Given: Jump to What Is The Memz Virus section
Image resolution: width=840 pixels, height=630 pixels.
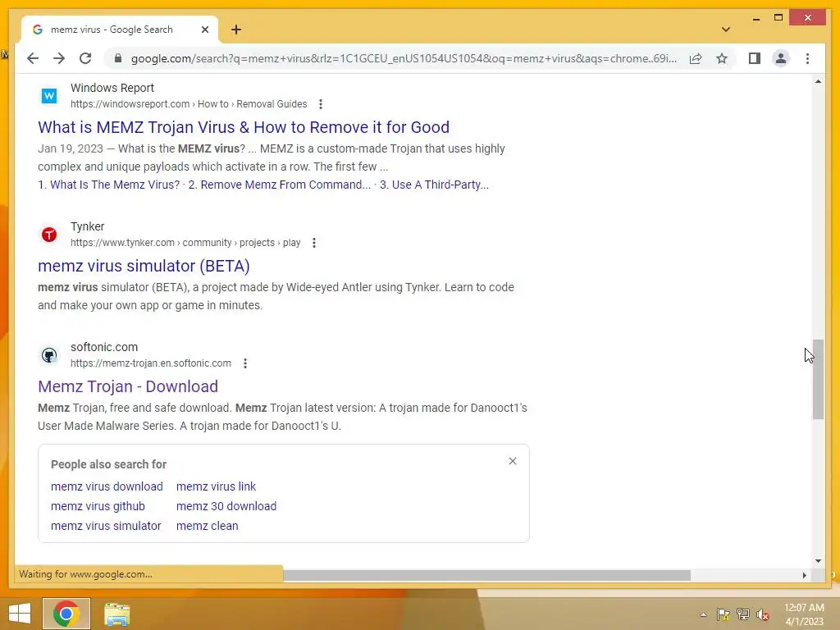Looking at the screenshot, I should pos(109,185).
